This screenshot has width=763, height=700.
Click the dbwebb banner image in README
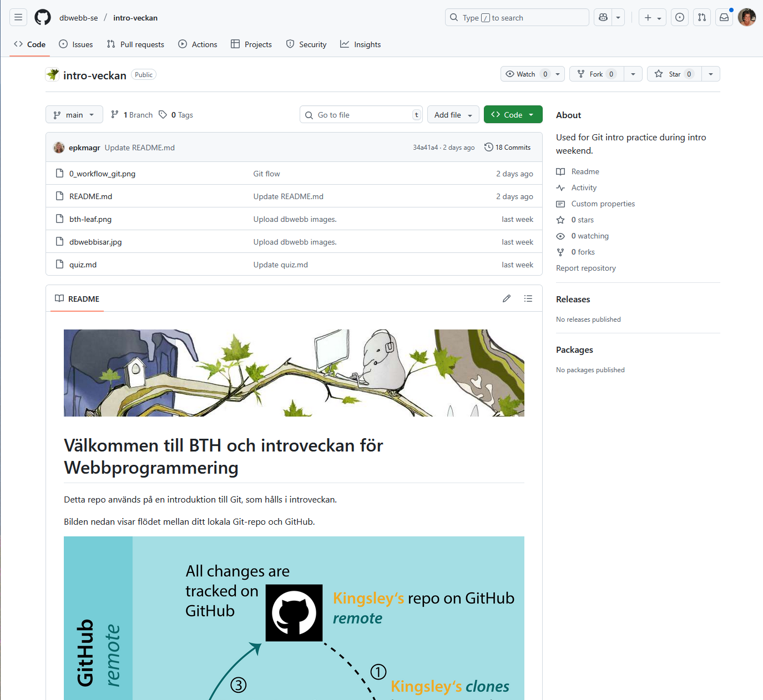pos(294,373)
